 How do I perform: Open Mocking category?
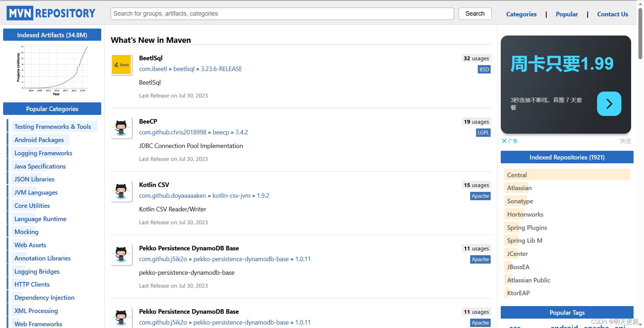(x=26, y=232)
